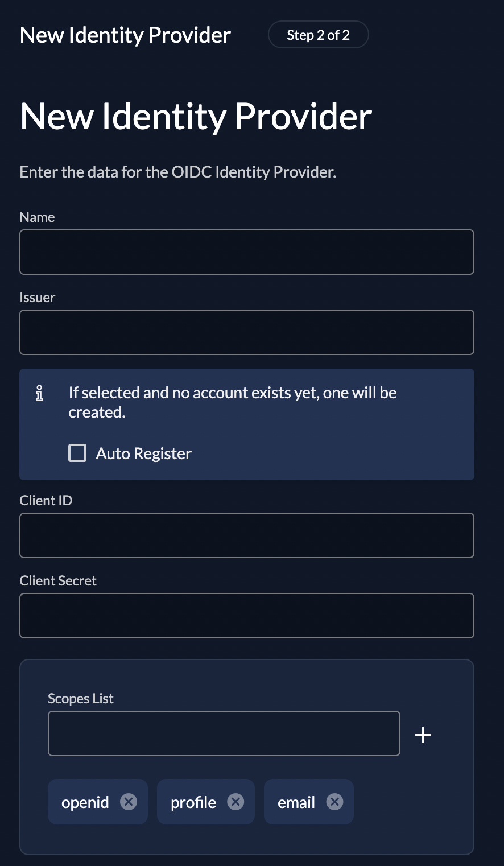Screen dimensions: 504x866
Task: Click the info icon in the notice box
Action: click(x=39, y=393)
